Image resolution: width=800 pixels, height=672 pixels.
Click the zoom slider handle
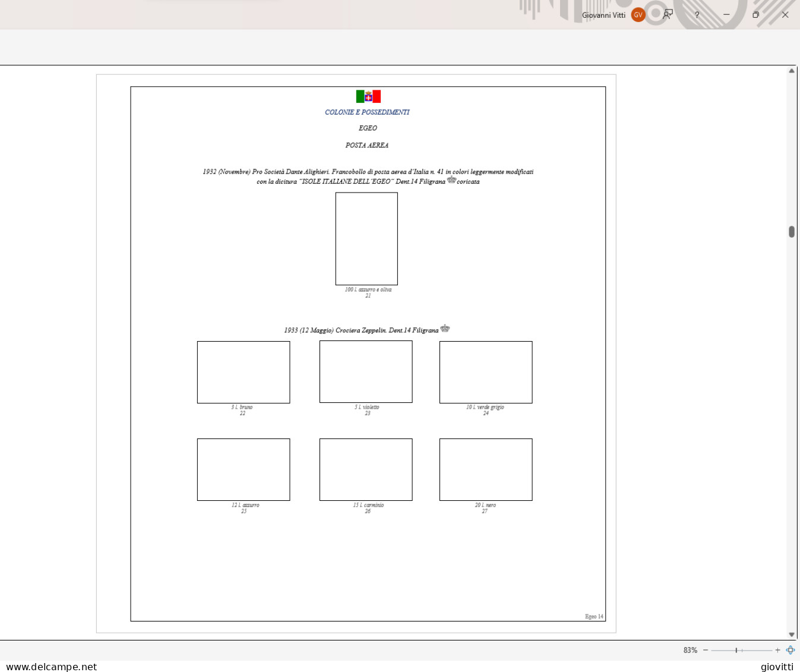coord(736,650)
